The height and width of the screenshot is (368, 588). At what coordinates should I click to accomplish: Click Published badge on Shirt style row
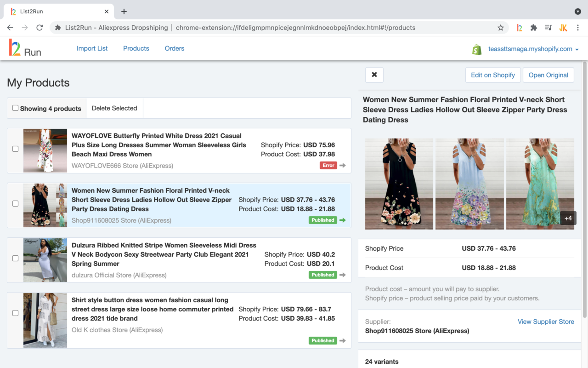point(323,341)
